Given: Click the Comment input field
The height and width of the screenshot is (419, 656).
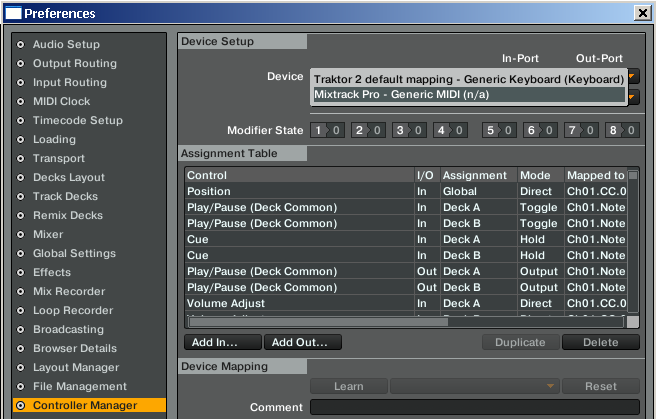Looking at the screenshot, I should [x=475, y=407].
